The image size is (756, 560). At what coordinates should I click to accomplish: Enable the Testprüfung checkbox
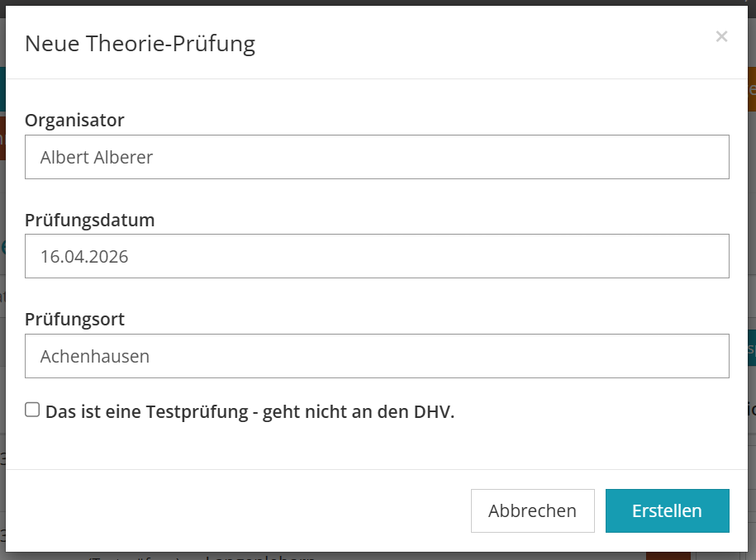tap(32, 410)
